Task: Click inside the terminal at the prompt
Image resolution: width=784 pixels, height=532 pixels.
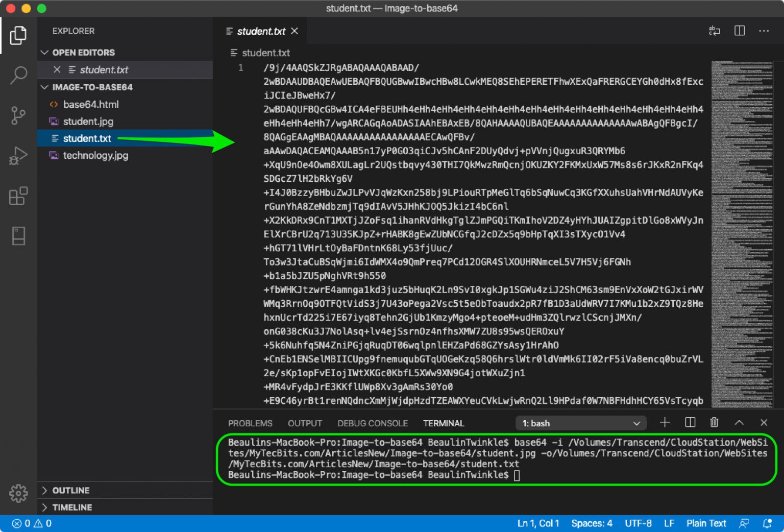Action: pos(517,475)
